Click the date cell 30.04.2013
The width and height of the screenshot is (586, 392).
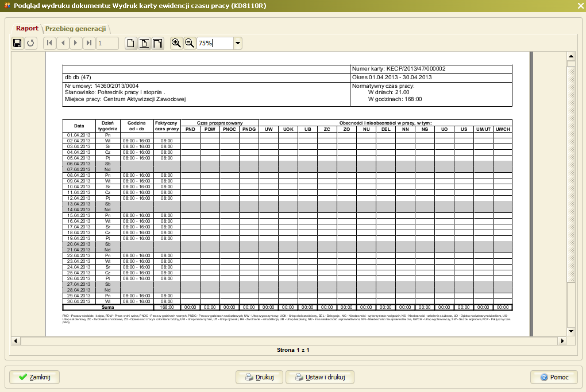pyautogui.click(x=79, y=301)
